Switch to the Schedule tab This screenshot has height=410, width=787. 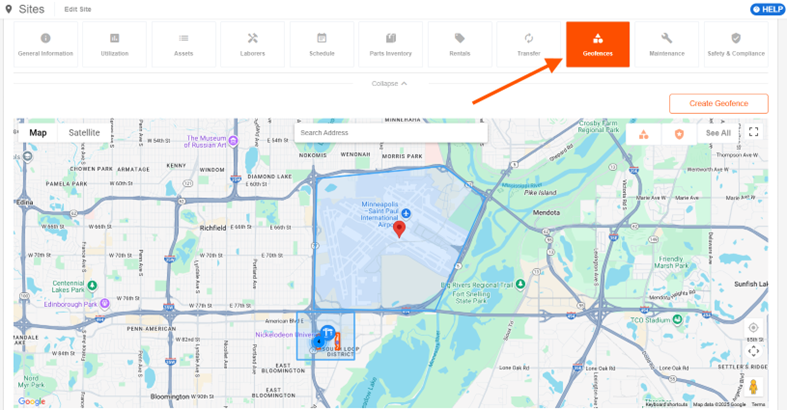coord(322,44)
